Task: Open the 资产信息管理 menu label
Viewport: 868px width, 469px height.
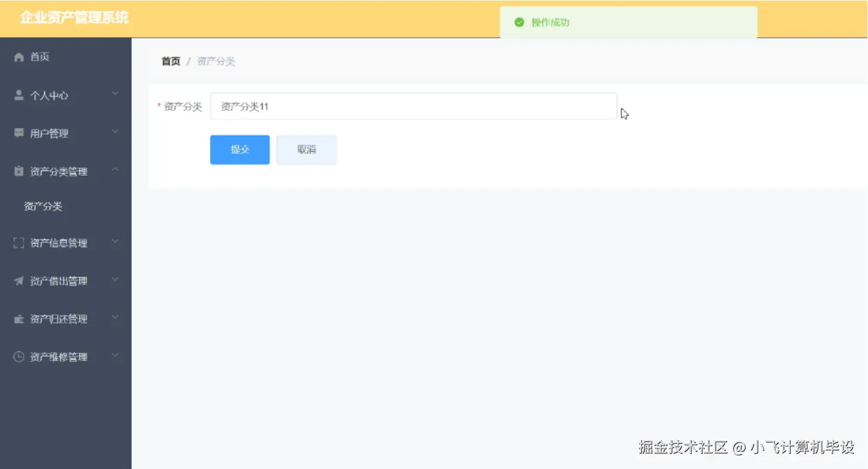Action: tap(59, 243)
